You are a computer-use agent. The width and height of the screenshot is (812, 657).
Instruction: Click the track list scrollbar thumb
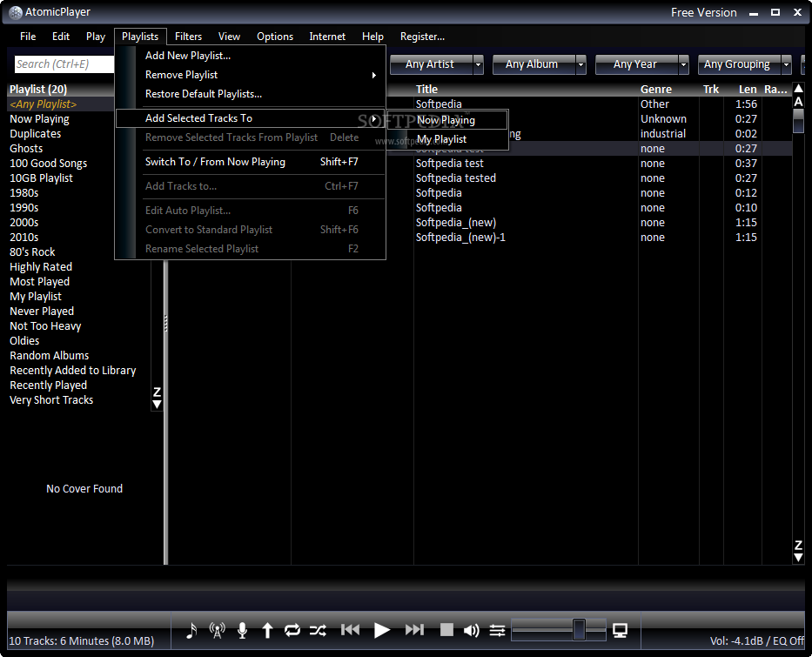799,121
